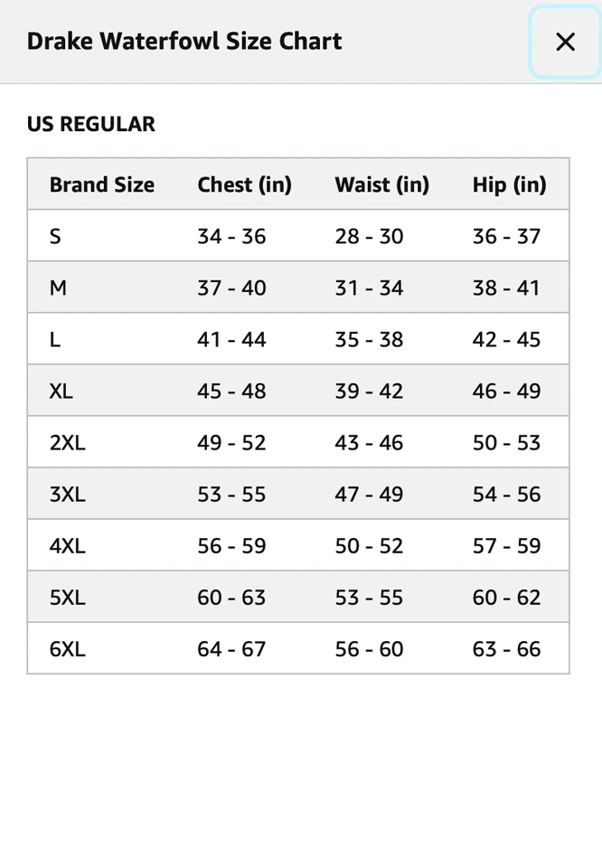Click the 39 - 42 waist measurement cell
This screenshot has width=602, height=868.
coord(369,391)
